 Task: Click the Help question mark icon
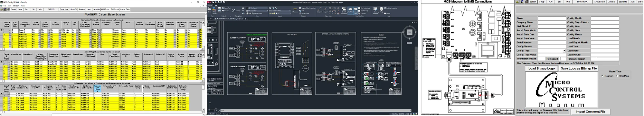pos(381,9)
